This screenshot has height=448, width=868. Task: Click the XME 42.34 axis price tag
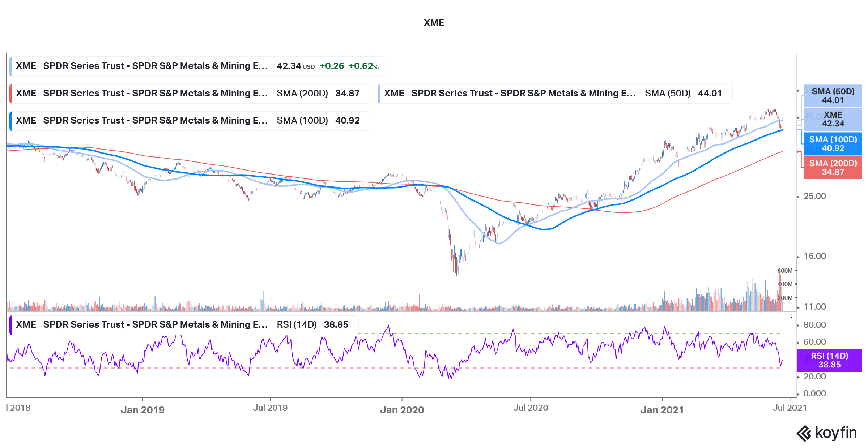(x=833, y=119)
